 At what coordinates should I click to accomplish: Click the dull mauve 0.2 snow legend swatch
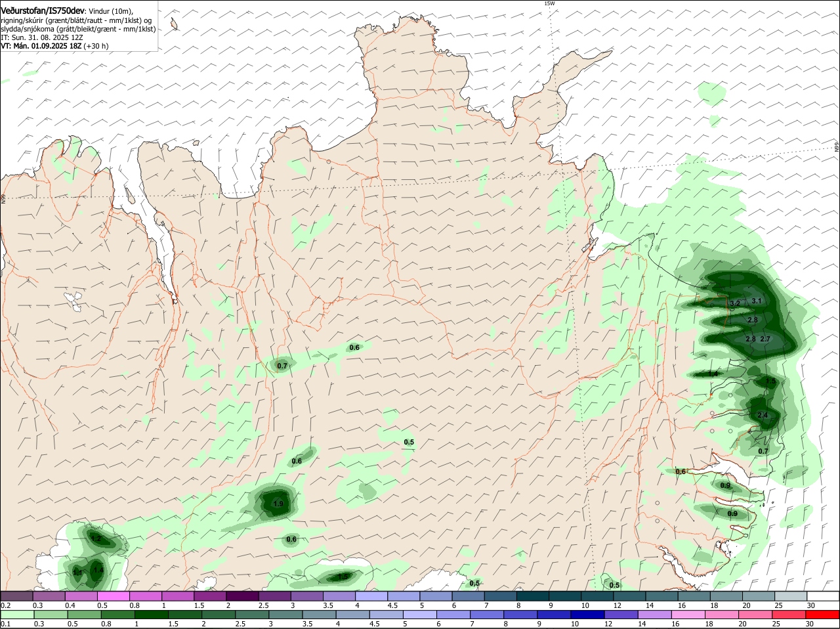pyautogui.click(x=16, y=596)
